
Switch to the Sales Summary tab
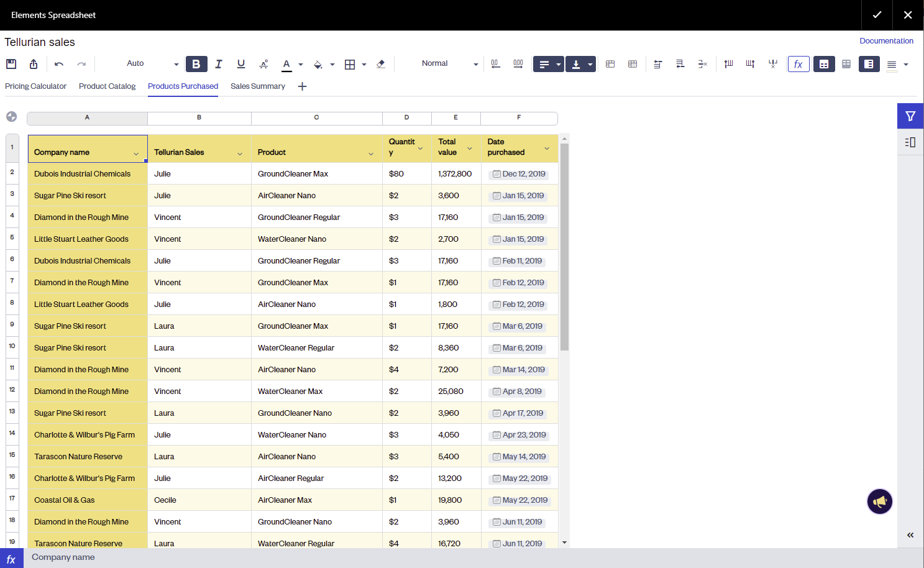[257, 86]
